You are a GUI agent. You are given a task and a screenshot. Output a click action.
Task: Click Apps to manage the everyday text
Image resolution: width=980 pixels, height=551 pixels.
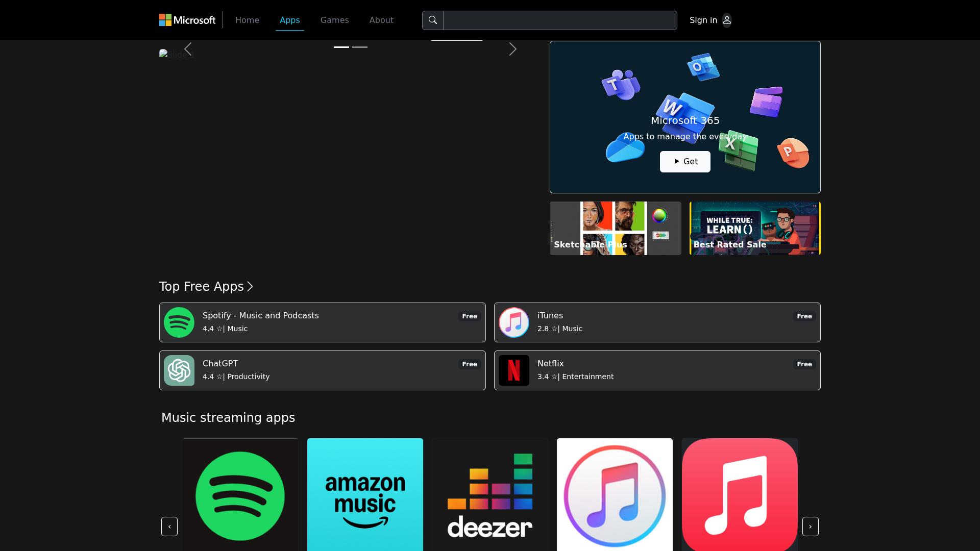click(685, 136)
